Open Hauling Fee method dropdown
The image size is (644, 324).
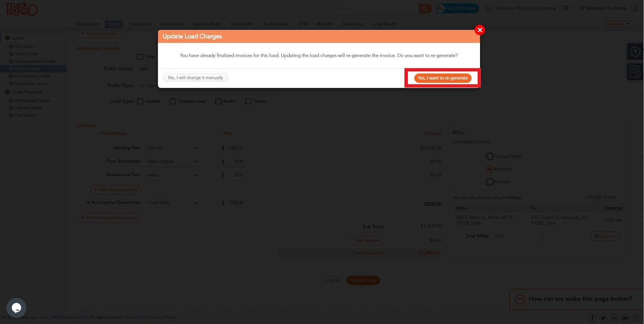click(172, 148)
